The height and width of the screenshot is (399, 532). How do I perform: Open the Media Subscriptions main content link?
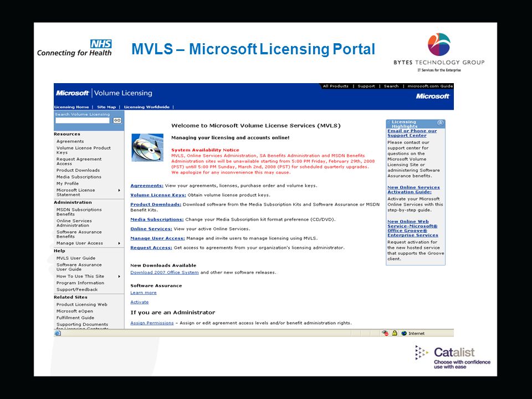point(157,219)
